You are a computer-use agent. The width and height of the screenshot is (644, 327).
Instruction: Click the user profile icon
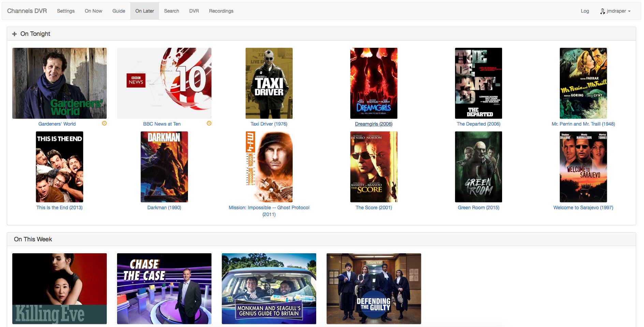[602, 11]
